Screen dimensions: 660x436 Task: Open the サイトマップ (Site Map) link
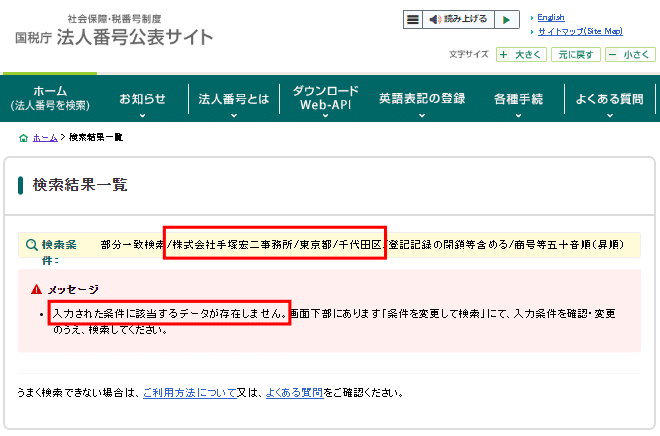click(579, 32)
